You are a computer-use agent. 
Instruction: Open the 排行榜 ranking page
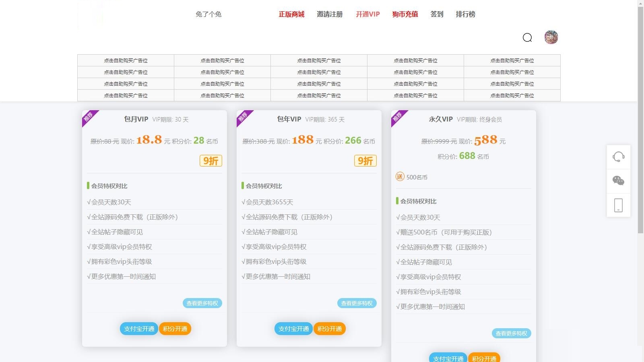pyautogui.click(x=465, y=14)
